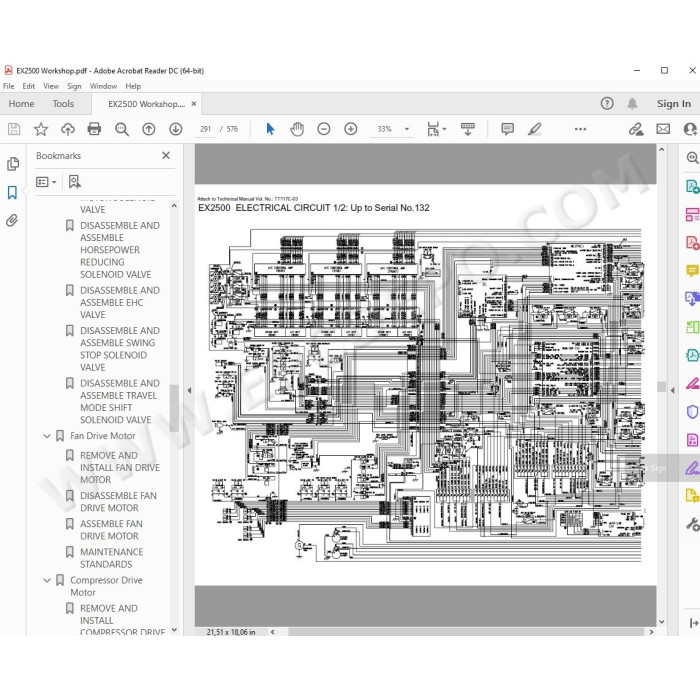Open the Attachments paperclip panel
Image resolution: width=700 pixels, height=700 pixels.
(x=12, y=220)
